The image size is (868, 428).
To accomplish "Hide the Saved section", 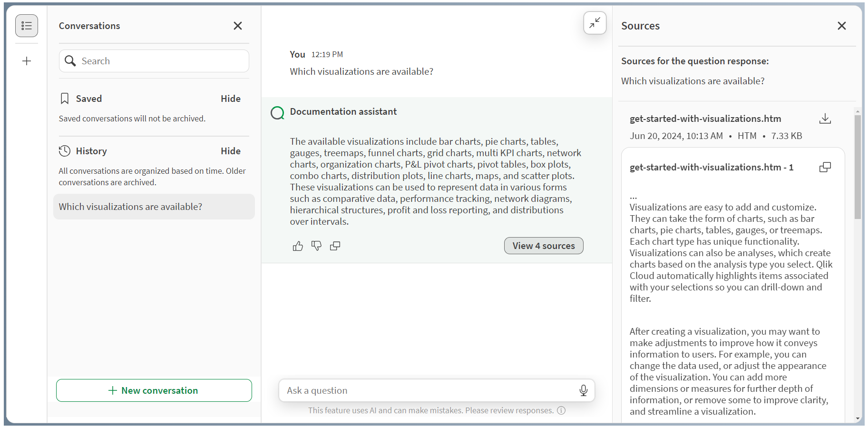I will [x=231, y=99].
